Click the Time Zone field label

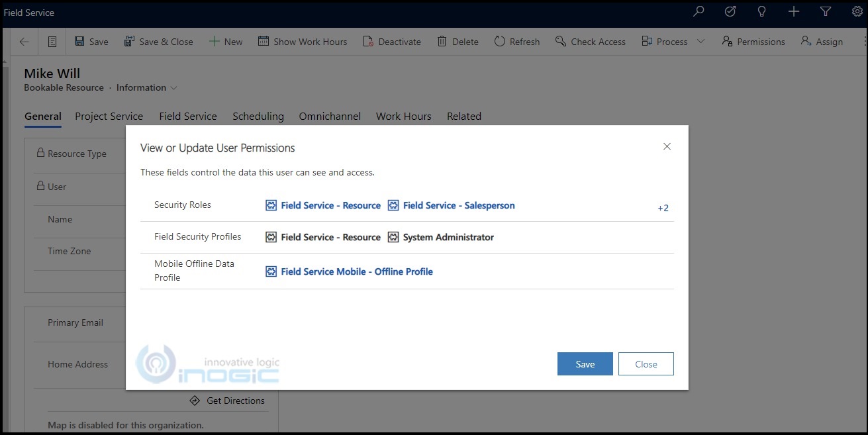click(x=70, y=251)
